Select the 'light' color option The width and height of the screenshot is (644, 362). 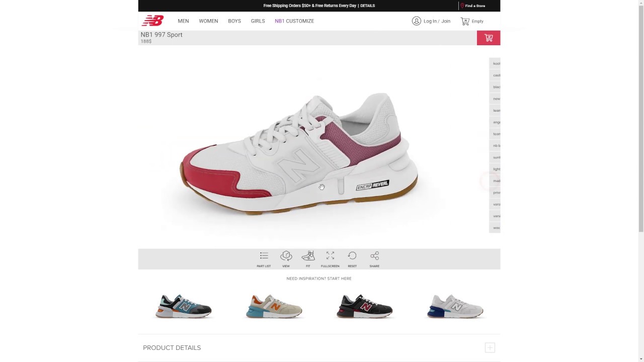pyautogui.click(x=495, y=169)
